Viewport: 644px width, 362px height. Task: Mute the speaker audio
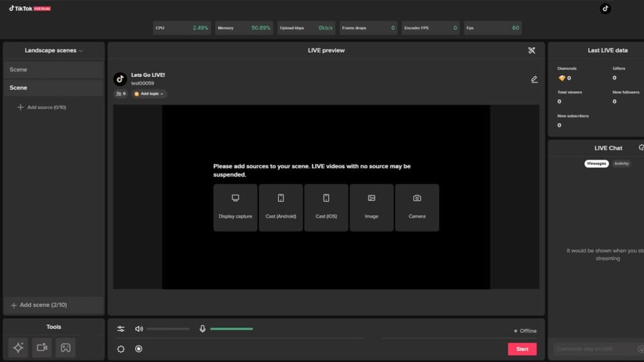(x=139, y=329)
